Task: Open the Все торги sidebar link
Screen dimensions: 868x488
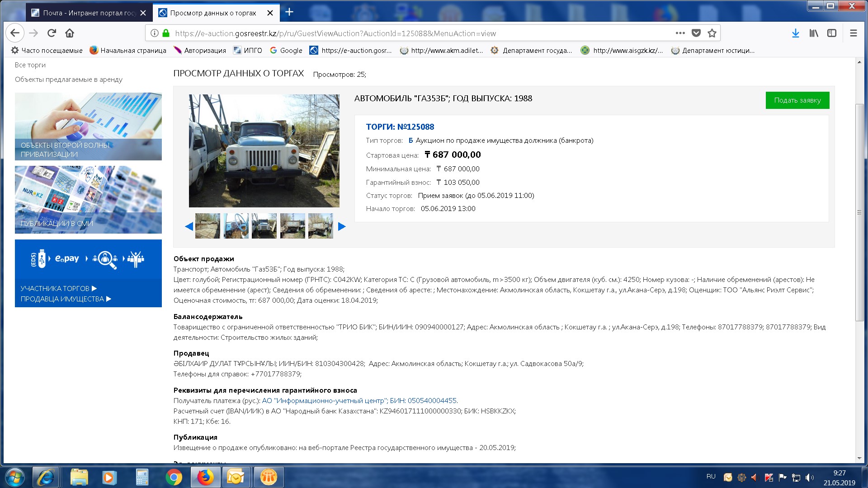Action: pyautogui.click(x=30, y=65)
